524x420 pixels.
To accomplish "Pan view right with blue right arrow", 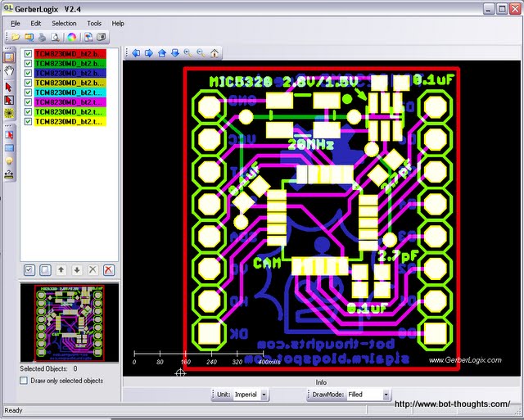I will point(149,52).
